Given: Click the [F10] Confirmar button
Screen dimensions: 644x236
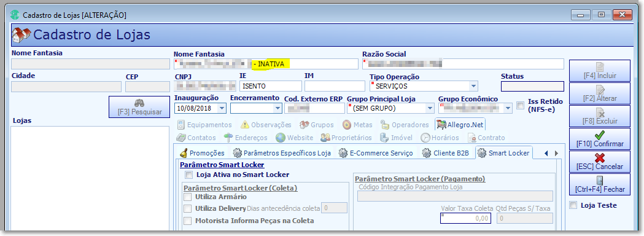Looking at the screenshot, I should click(x=600, y=139).
